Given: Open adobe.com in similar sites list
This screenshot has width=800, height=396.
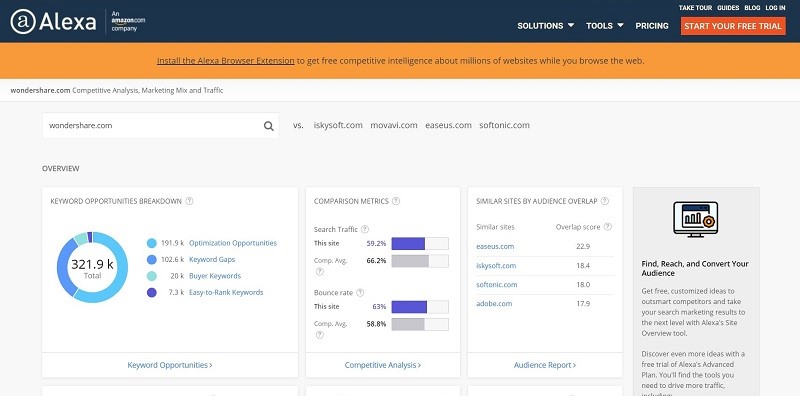Looking at the screenshot, I should point(494,304).
